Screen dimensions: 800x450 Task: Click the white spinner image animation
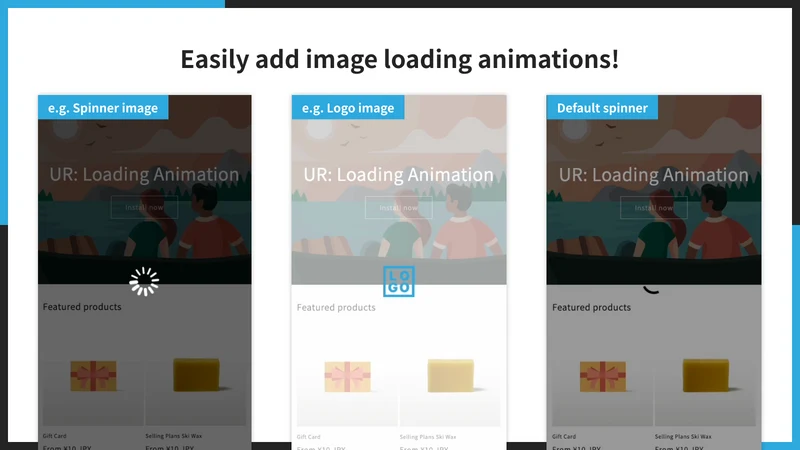tap(144, 281)
